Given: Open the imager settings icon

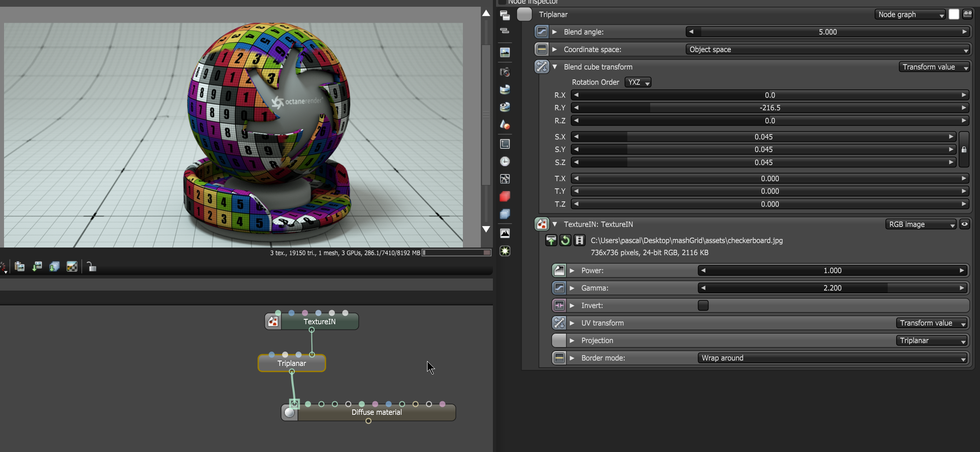Looking at the screenshot, I should (505, 233).
